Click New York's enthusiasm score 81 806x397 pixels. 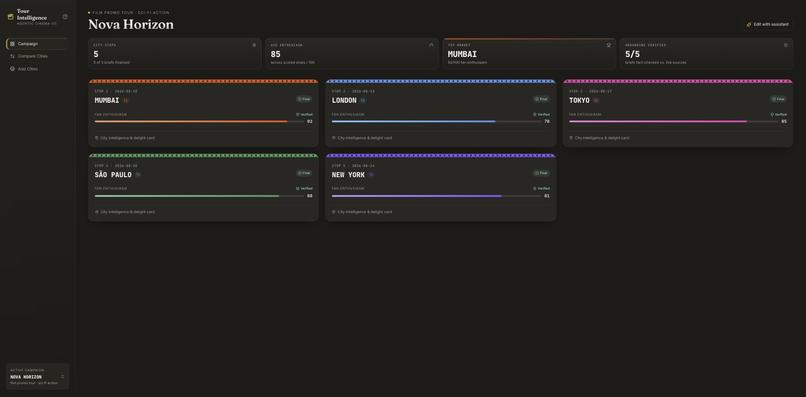pos(547,196)
